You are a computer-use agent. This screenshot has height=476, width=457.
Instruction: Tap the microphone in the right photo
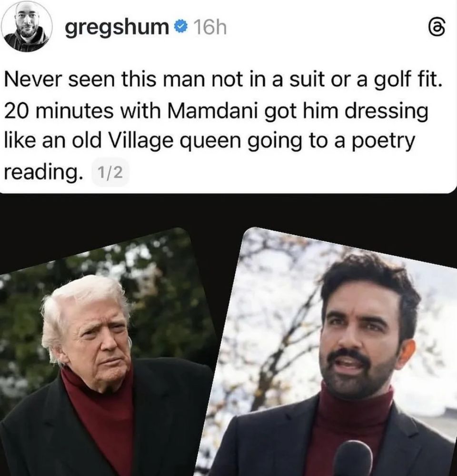click(x=353, y=458)
